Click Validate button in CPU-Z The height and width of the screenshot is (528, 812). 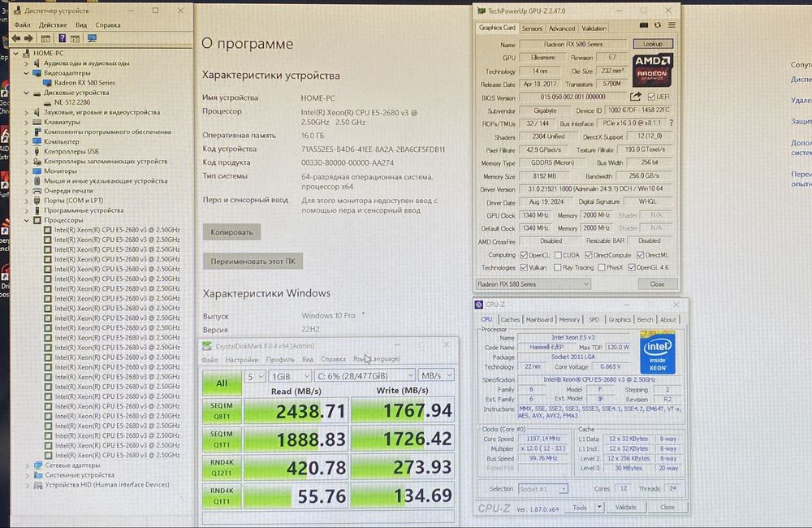pos(625,507)
